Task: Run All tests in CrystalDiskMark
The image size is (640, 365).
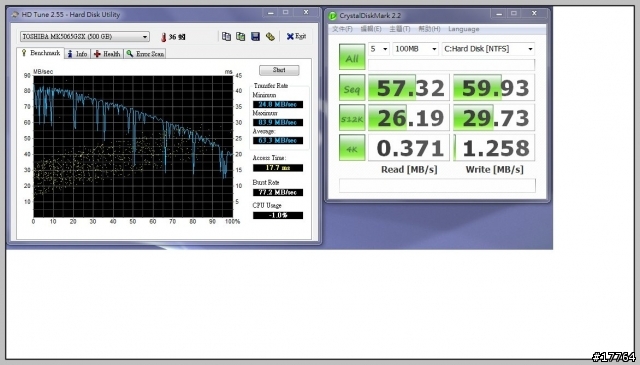Action: 352,57
